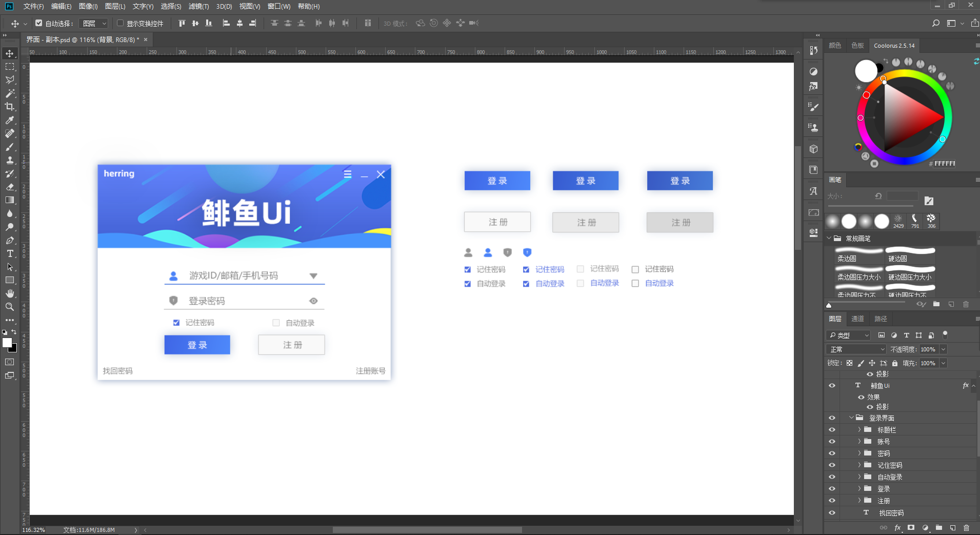Open the Character panel icon

813,191
